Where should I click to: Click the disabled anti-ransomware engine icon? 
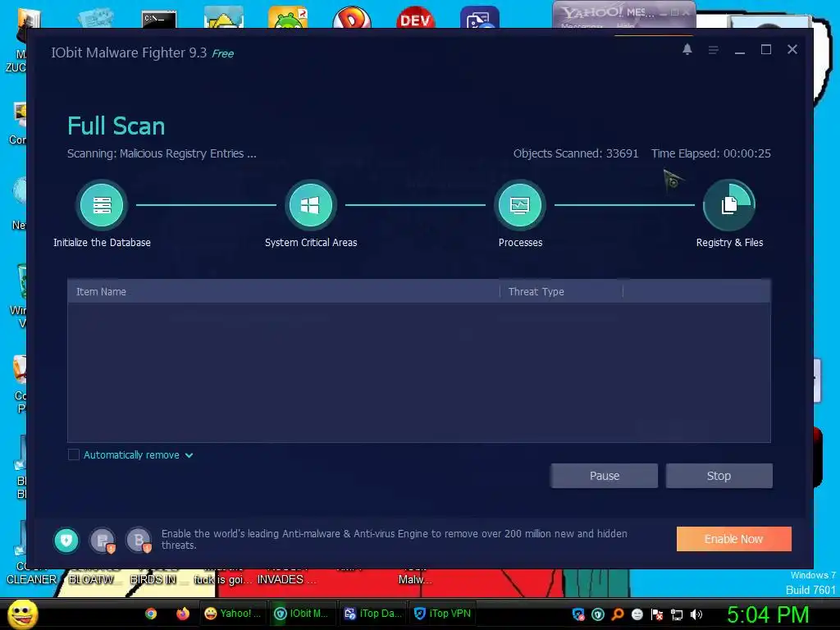point(103,540)
